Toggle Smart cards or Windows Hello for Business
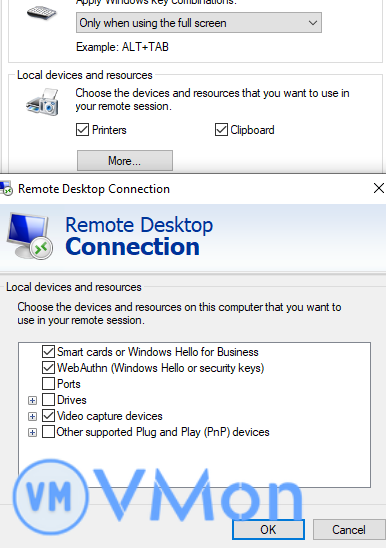This screenshot has height=548, width=386. tap(48, 352)
